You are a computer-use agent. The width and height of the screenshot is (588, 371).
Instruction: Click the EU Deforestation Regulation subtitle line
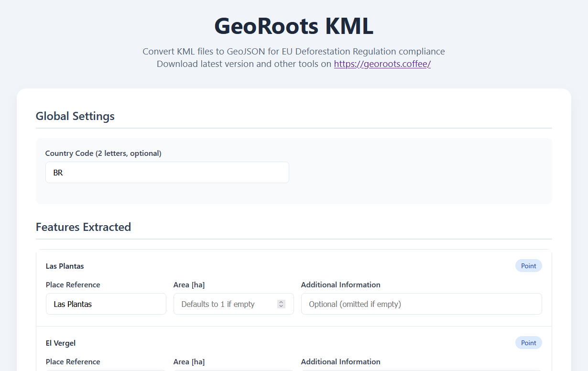click(294, 51)
